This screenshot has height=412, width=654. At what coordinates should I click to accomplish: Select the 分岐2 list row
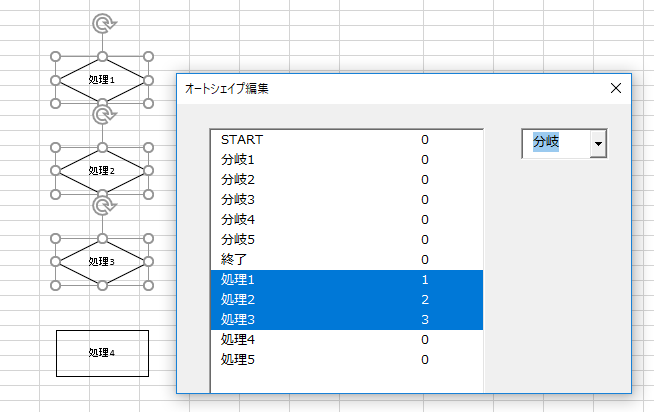coord(347,180)
